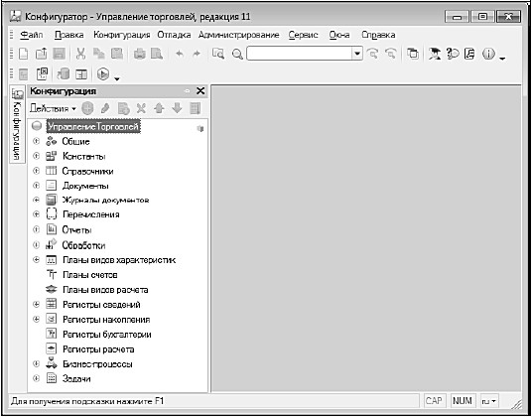Image resolution: width=532 pixels, height=417 pixels.
Task: Select Планы счетов in the tree
Action: 90,275
